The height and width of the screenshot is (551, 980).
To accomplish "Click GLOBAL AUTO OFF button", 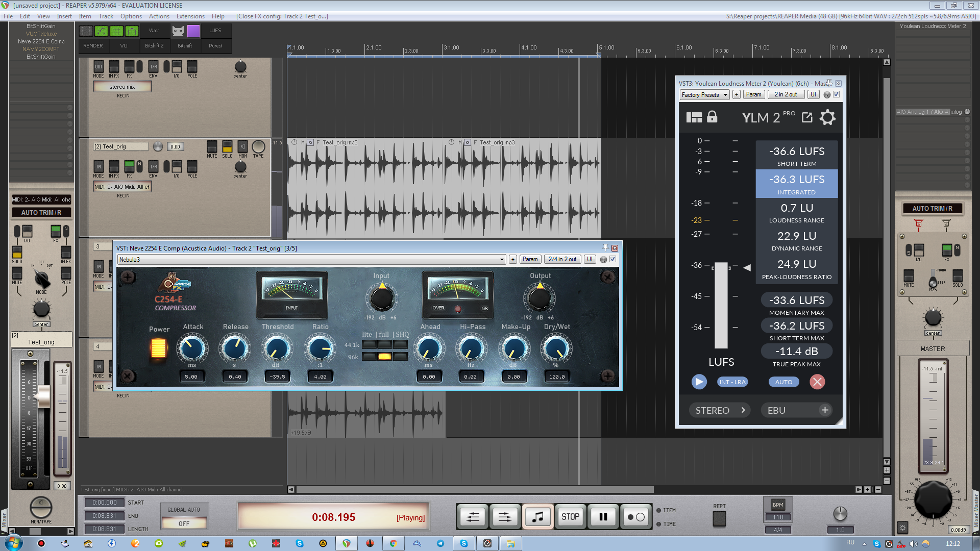I will coord(184,523).
